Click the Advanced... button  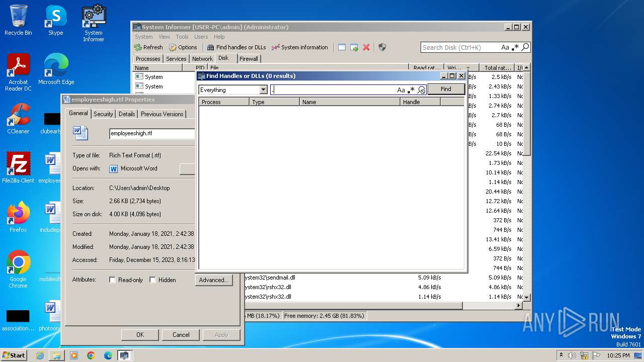(x=213, y=280)
